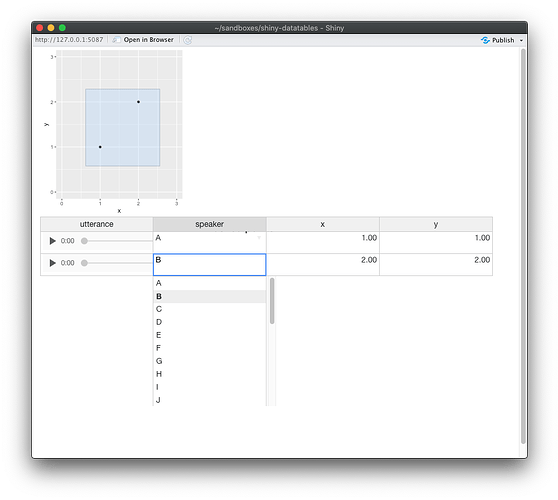This screenshot has width=558, height=500.
Task: Choose option C from speaker list
Action: point(210,309)
